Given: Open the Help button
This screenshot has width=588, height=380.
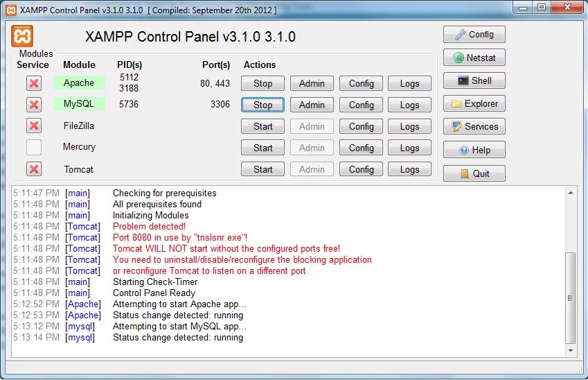Looking at the screenshot, I should pyautogui.click(x=474, y=150).
